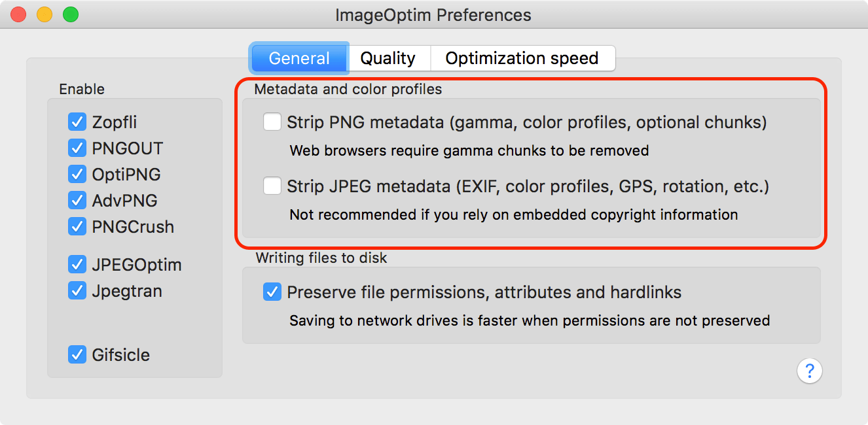Click the ImageOptim Preferences title bar
Screen dimensions: 868x425
coord(433,14)
